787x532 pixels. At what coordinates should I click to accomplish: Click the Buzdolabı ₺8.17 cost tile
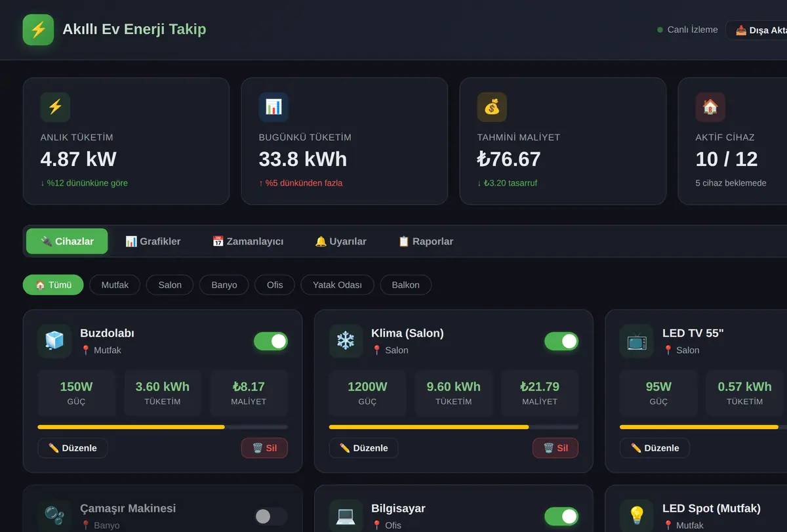pos(249,393)
